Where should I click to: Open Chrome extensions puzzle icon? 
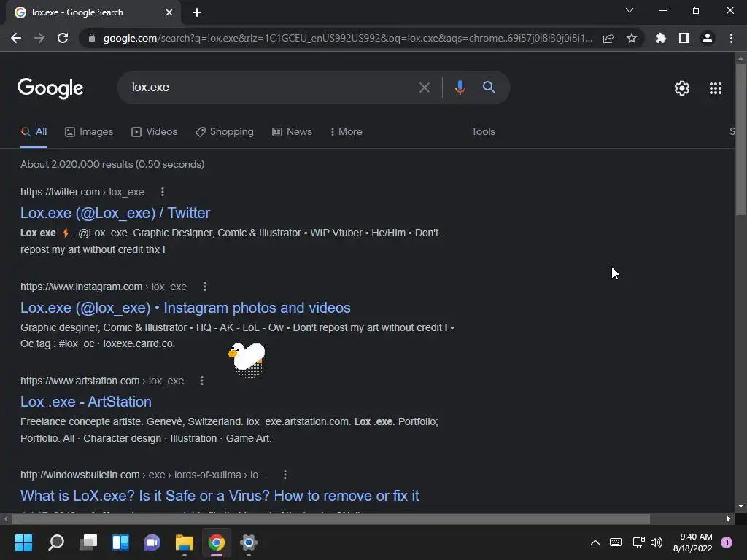[660, 38]
